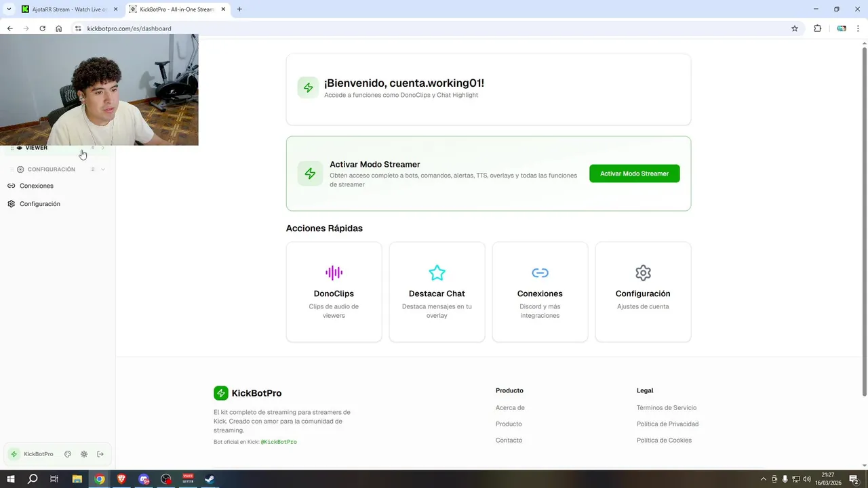Click the browser home icon
This screenshot has height=488, width=868.
(59, 28)
